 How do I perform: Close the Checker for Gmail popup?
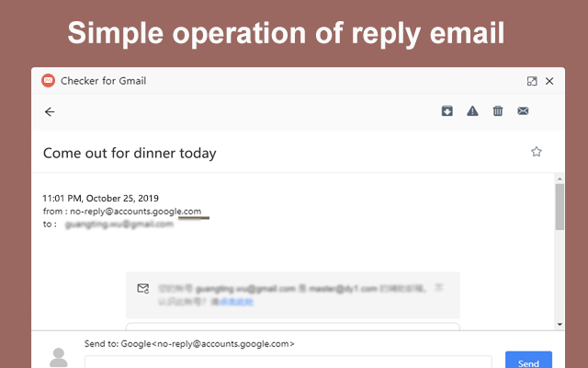coord(549,81)
